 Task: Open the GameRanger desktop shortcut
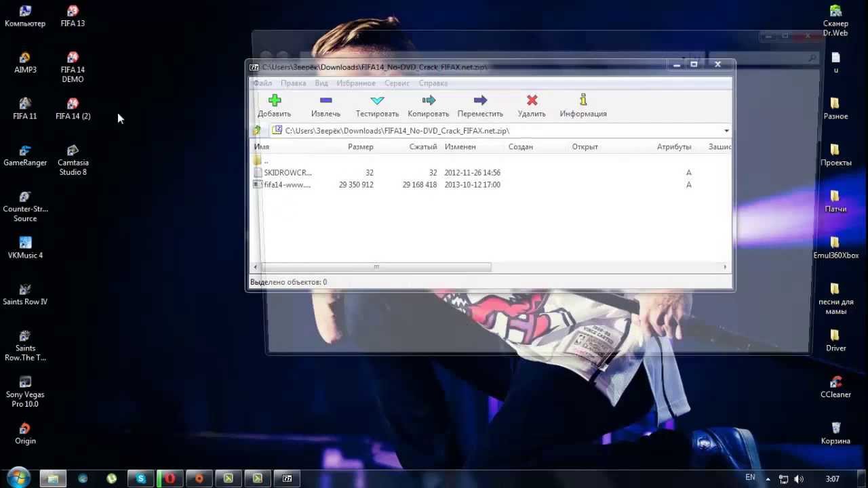point(25,155)
